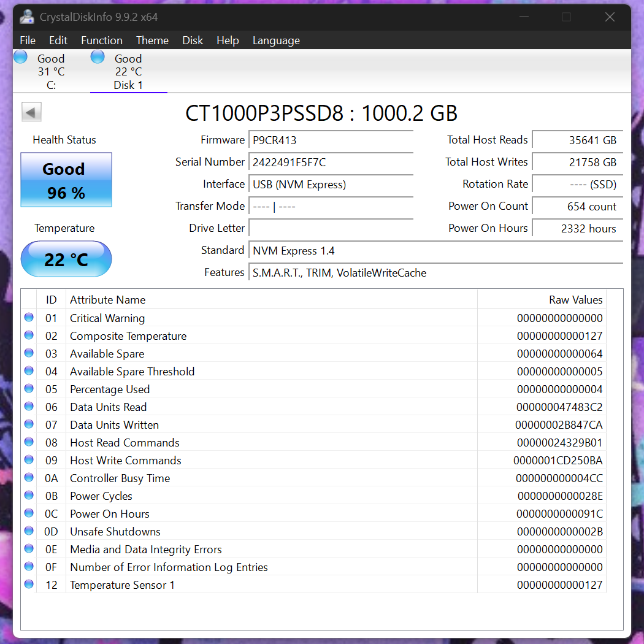Open the Edit menu

click(58, 40)
